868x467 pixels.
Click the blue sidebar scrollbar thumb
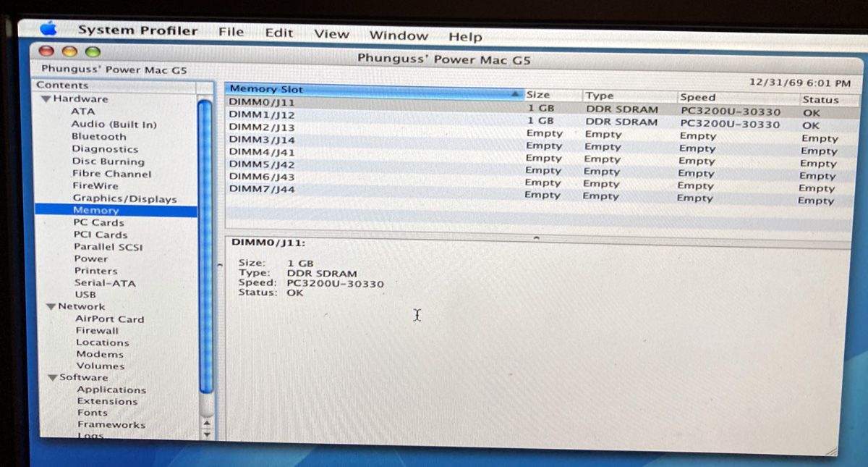(206, 246)
